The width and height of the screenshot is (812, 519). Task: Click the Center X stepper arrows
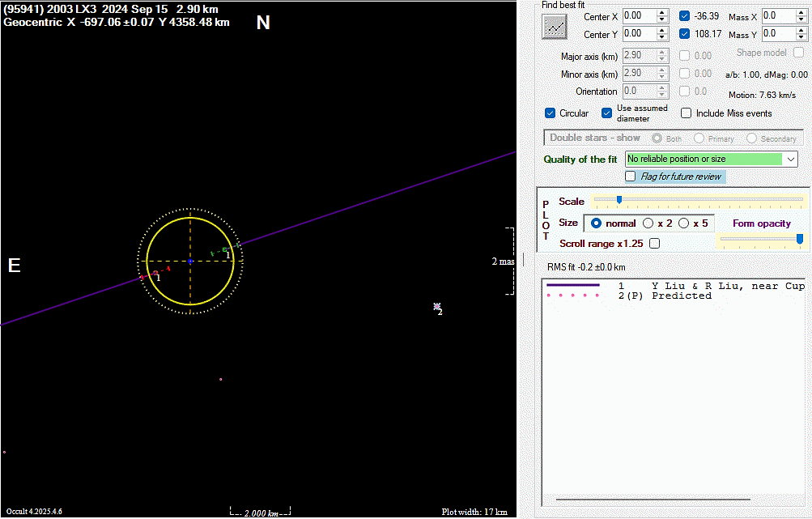point(662,16)
